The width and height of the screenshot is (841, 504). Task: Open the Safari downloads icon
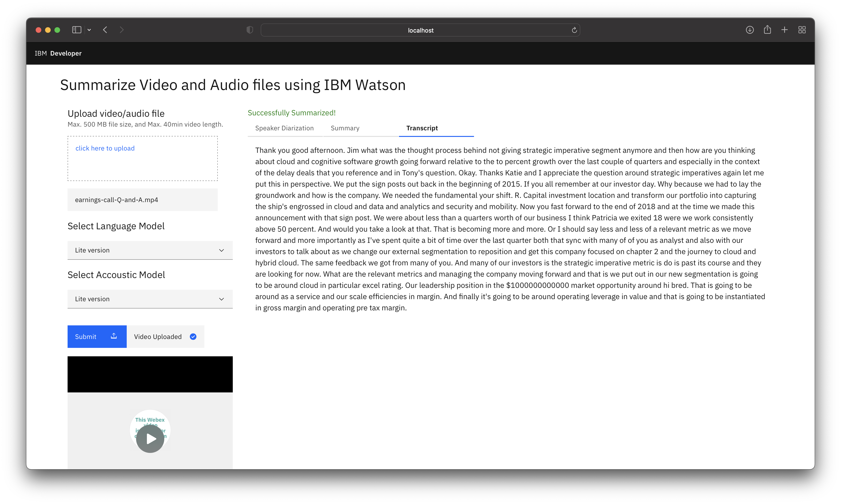749,30
